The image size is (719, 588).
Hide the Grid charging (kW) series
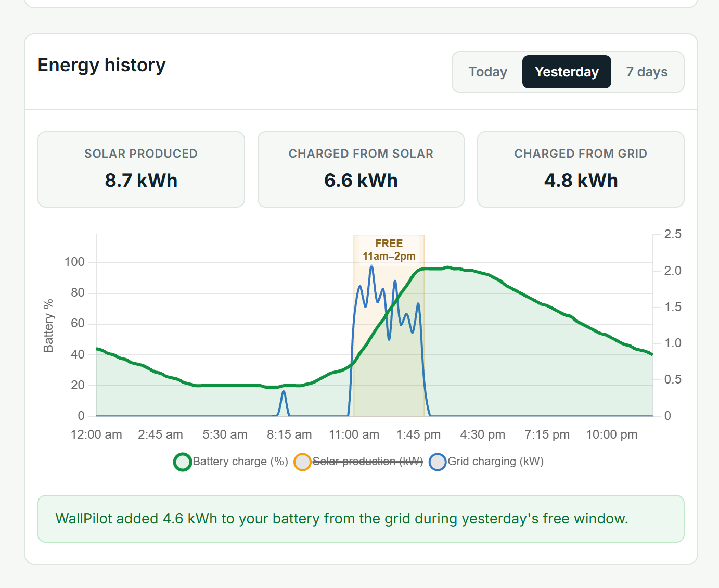point(486,462)
